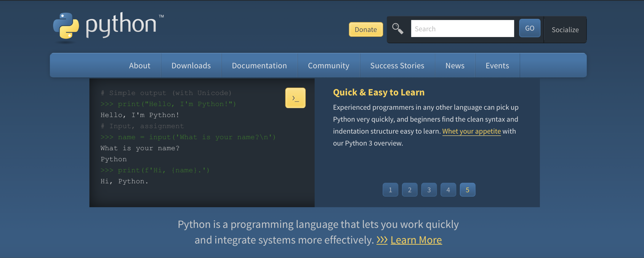Open the interactive Python shell via terminal icon
The image size is (644, 258).
(x=295, y=98)
